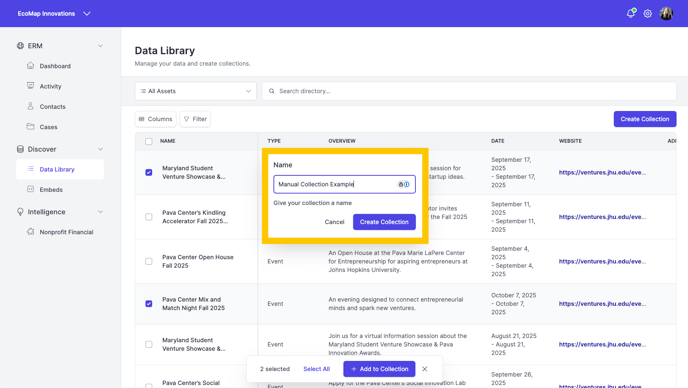Click the ERM globe icon
This screenshot has width=688, height=388.
coord(20,46)
